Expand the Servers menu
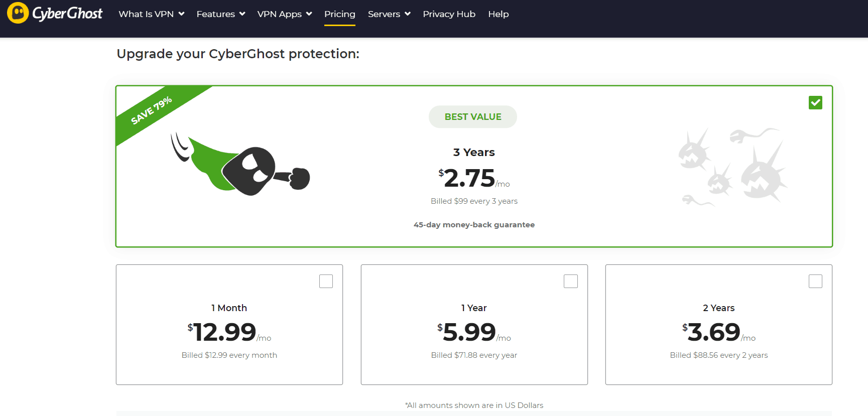 click(389, 14)
